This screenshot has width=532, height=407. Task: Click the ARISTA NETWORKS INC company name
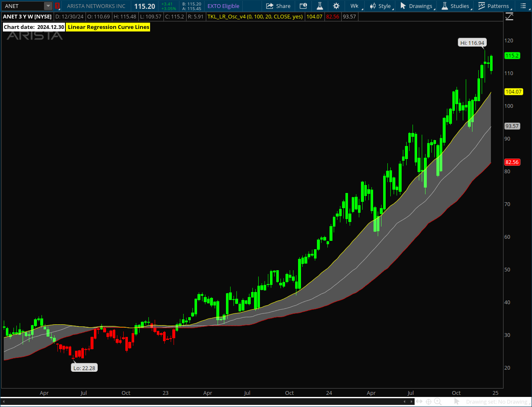coord(96,6)
